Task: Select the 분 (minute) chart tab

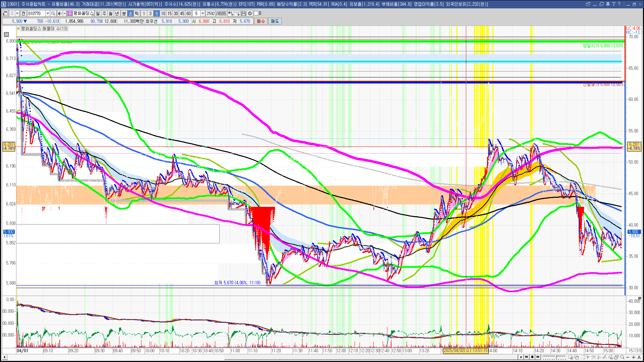Action: pos(124,13)
